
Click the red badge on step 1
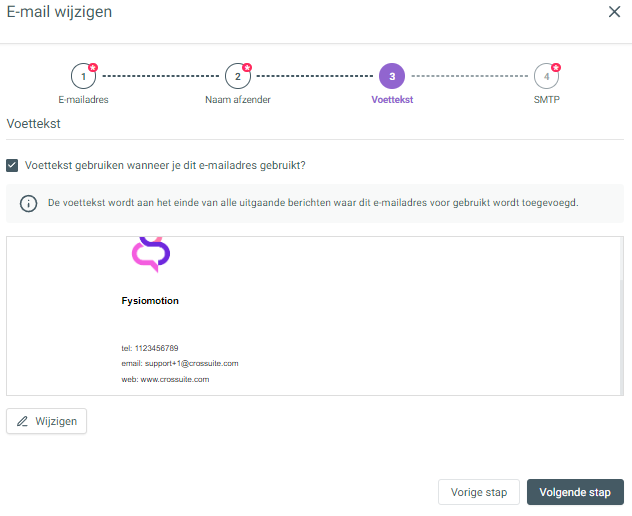coord(93,67)
